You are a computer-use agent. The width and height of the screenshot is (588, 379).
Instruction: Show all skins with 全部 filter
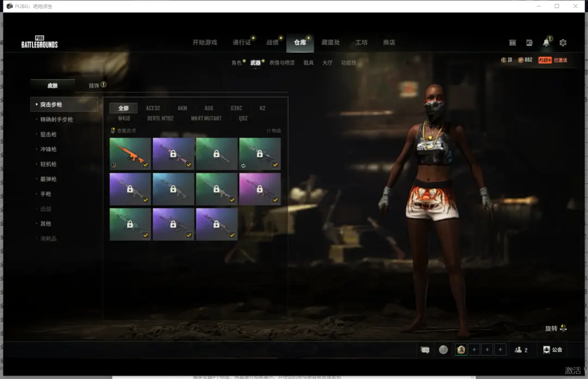[124, 108]
